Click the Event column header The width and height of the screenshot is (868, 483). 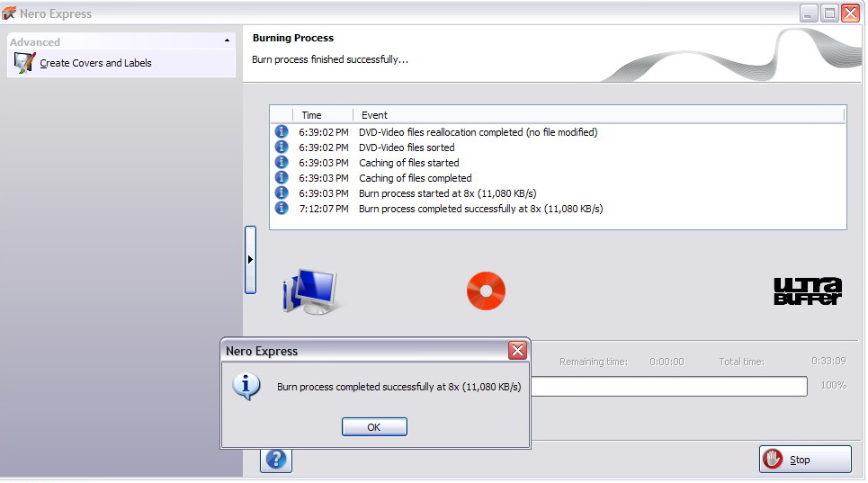click(x=598, y=115)
